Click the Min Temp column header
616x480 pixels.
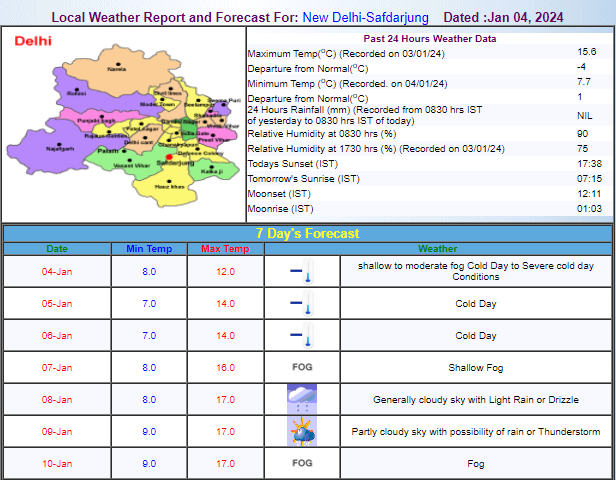click(149, 249)
